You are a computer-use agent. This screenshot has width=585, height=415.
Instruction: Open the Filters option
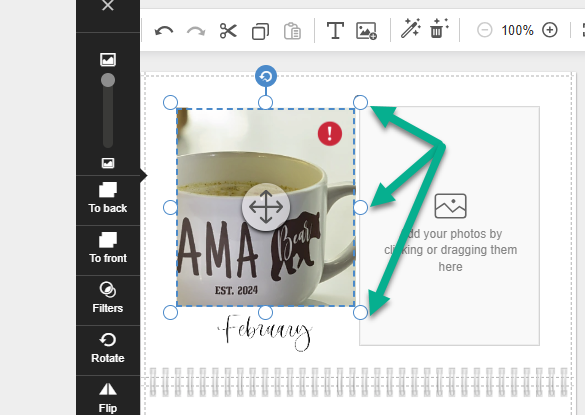[x=108, y=298]
